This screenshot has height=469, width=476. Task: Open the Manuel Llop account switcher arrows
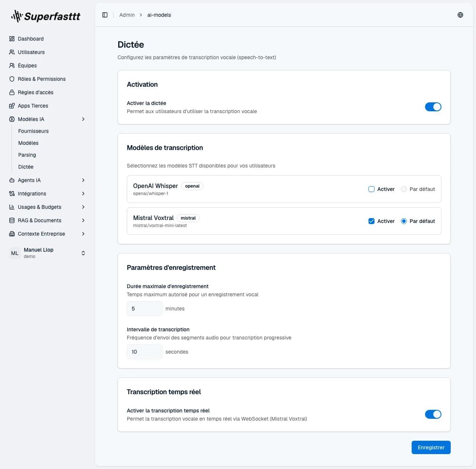click(x=83, y=253)
